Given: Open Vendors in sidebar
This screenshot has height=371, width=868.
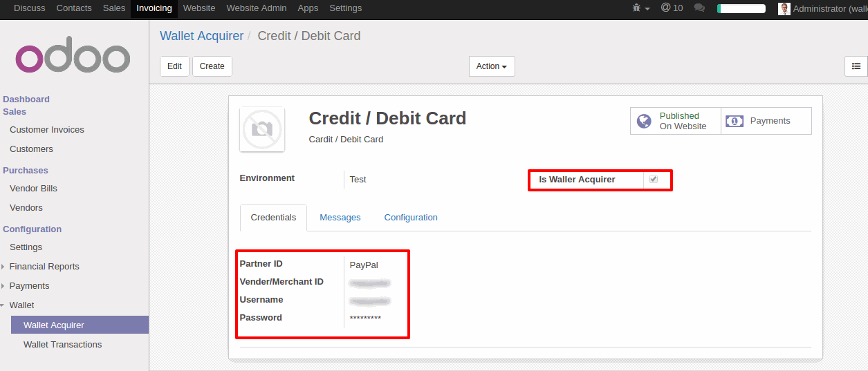Looking at the screenshot, I should 26,208.
